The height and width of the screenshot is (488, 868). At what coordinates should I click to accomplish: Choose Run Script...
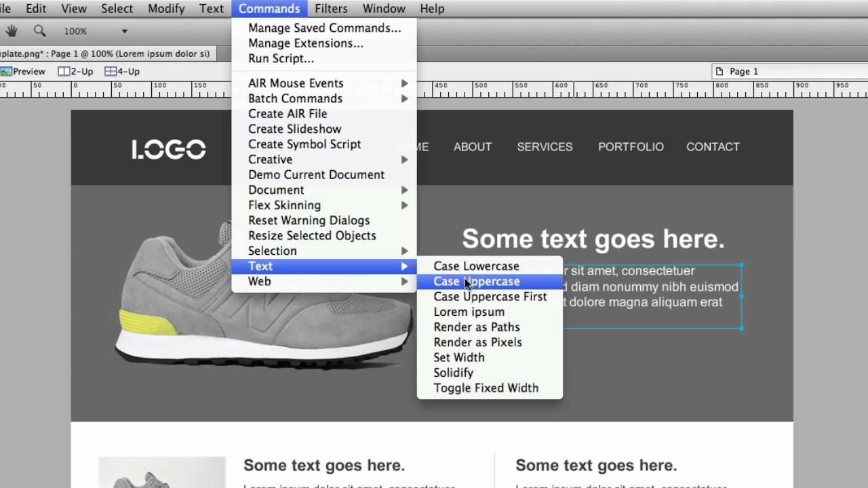coord(324,58)
